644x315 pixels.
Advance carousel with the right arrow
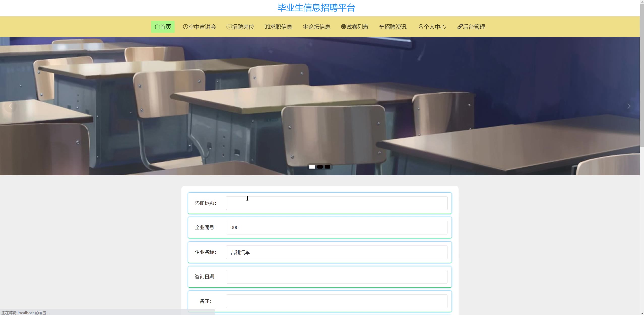tap(629, 106)
